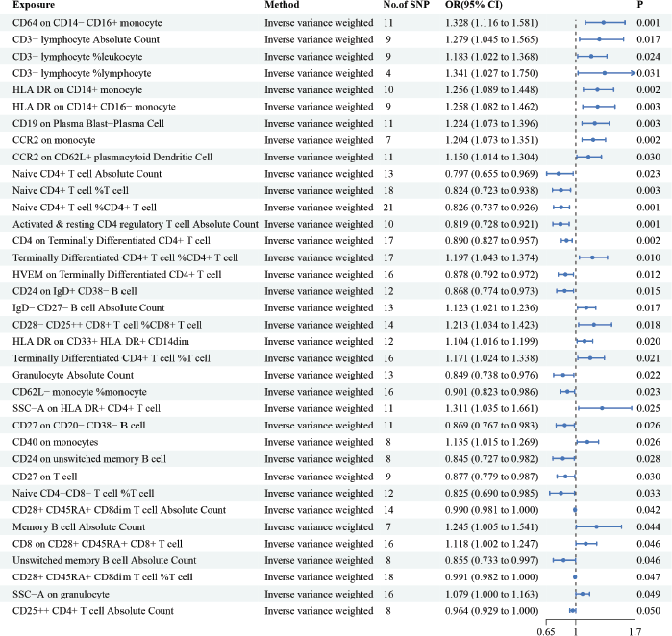The image size is (672, 636).
Task: Click 'IgD− CD27− B cell Absolute Count'
Action: [88, 308]
